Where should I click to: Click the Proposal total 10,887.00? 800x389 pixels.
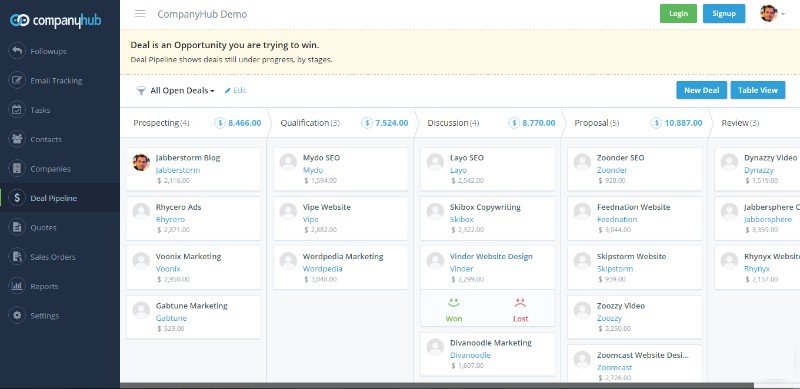coord(683,123)
